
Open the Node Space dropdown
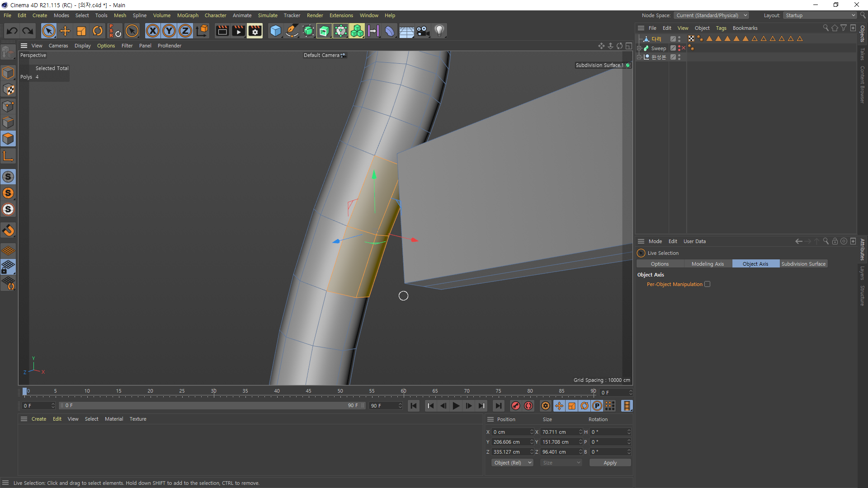712,15
